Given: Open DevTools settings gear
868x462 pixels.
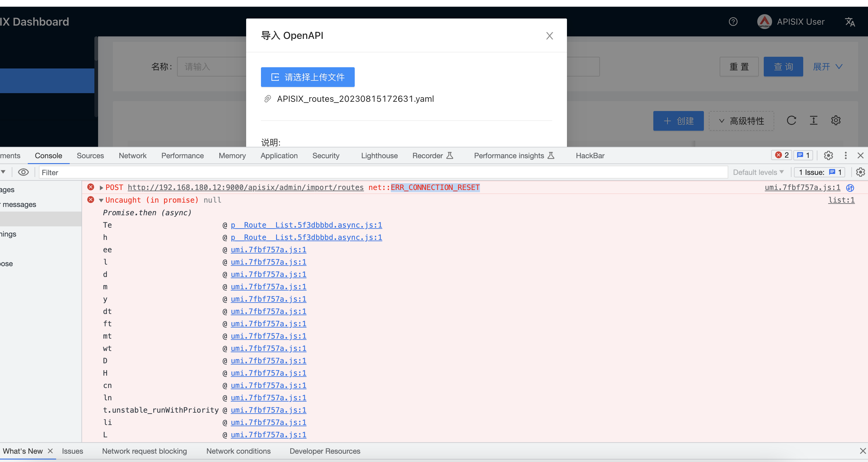Looking at the screenshot, I should click(x=829, y=155).
